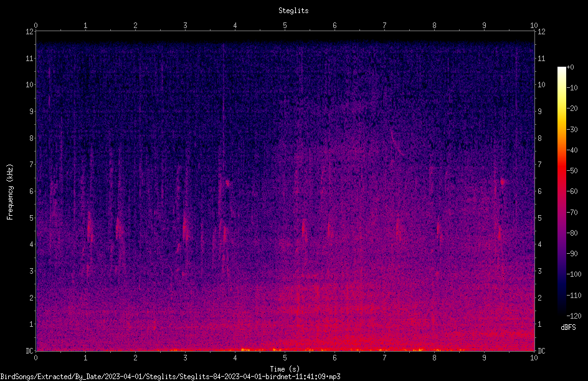Click the DC label on the left axis
Viewport: 588px width, 381px height.
[29, 350]
